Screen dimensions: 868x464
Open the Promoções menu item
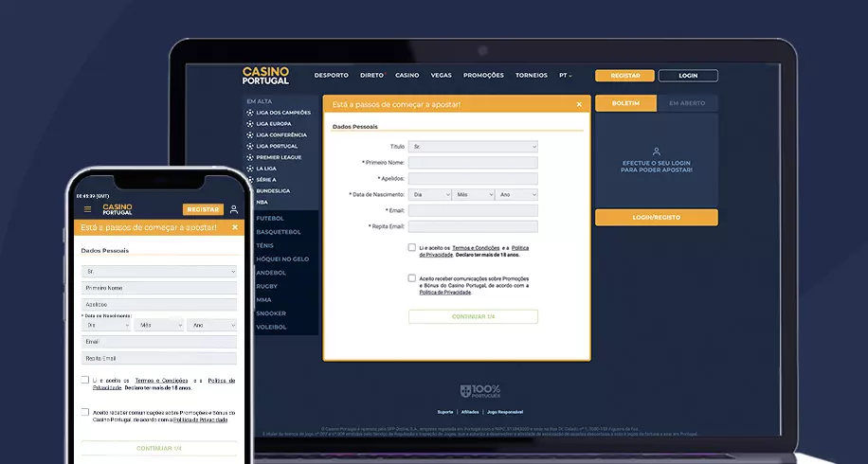click(483, 76)
